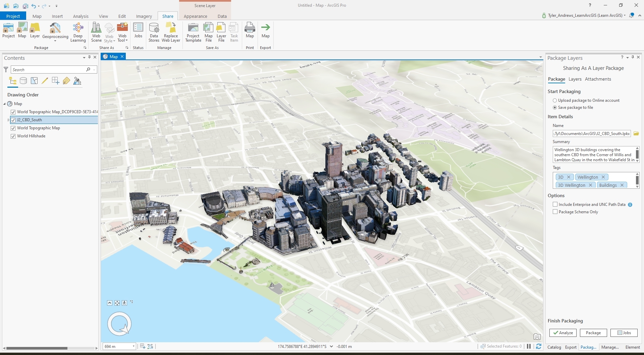Screen dimensions: 644x355
Task: Open the Attachments tab
Action: click(x=598, y=79)
